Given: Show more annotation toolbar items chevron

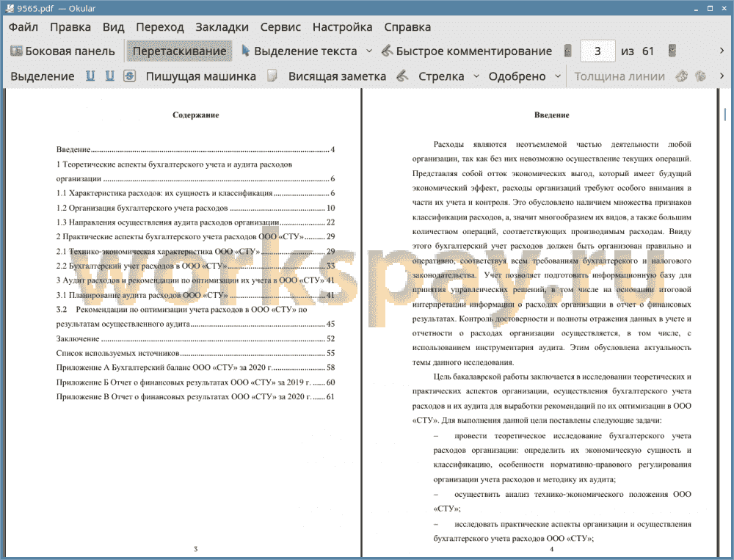Looking at the screenshot, I should [722, 76].
